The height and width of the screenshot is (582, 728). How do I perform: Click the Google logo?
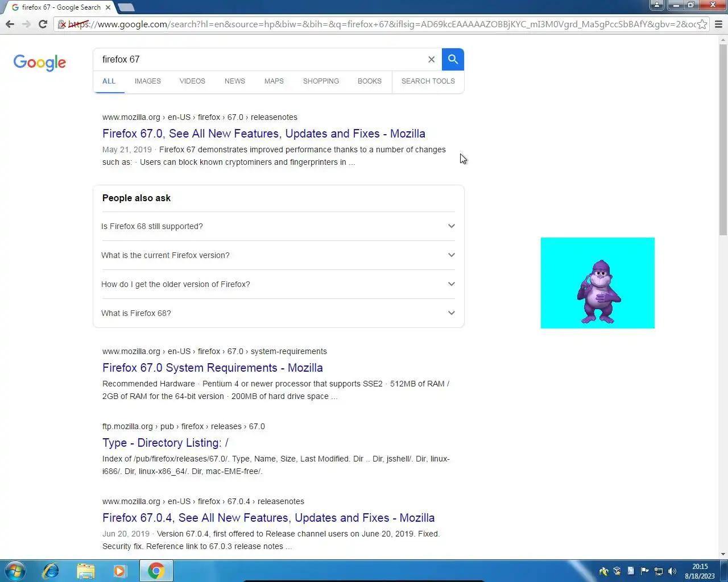click(40, 63)
